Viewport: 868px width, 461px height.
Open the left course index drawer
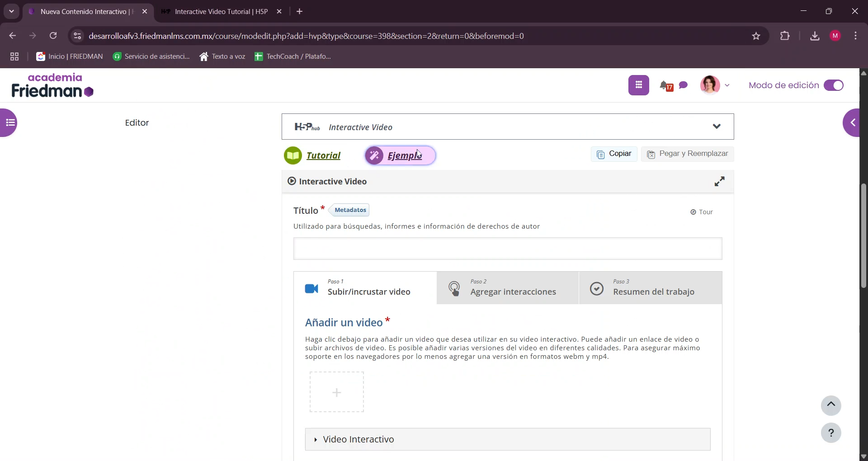pos(9,122)
